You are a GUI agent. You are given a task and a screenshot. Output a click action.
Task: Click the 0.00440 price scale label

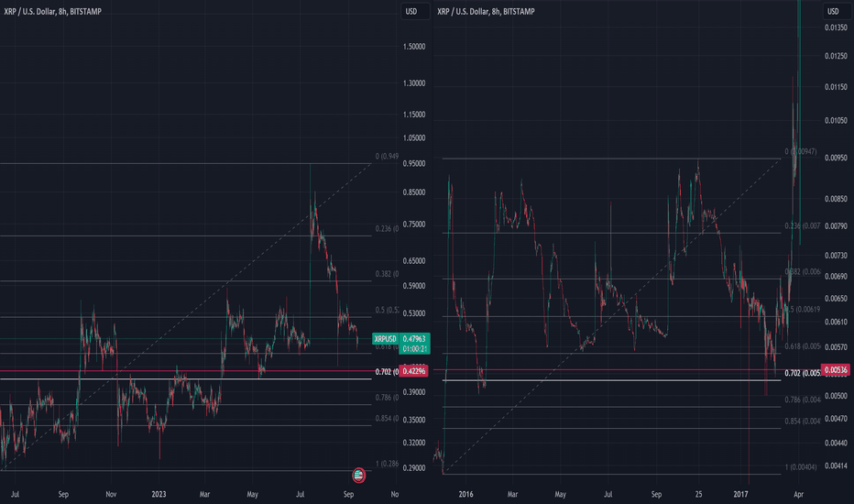(836, 443)
